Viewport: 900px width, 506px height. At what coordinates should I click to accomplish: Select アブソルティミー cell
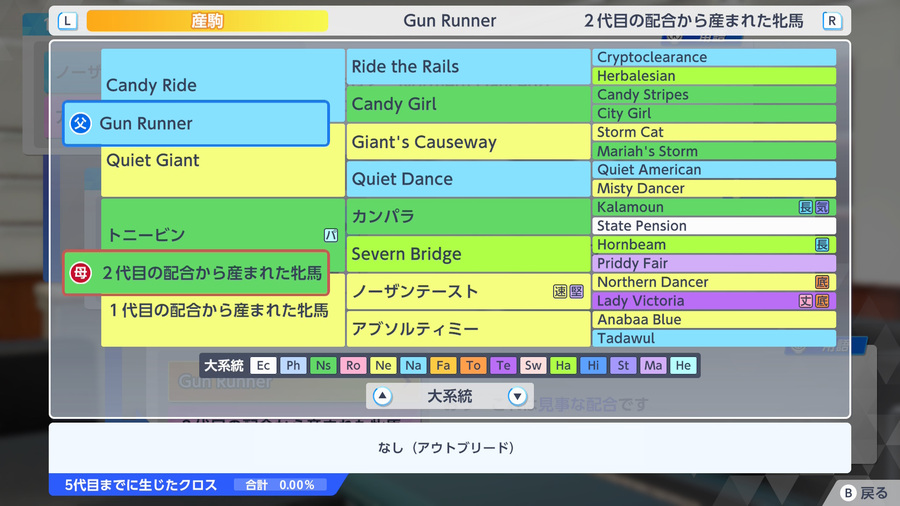pyautogui.click(x=468, y=329)
